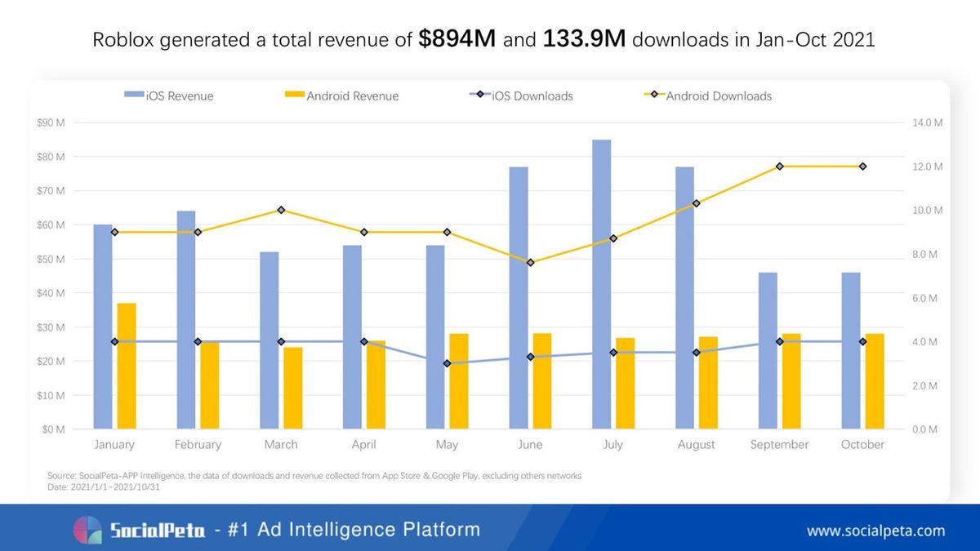Screen dimensions: 980x551
Task: Click the iOS Revenue legend swatch
Action: 134,96
